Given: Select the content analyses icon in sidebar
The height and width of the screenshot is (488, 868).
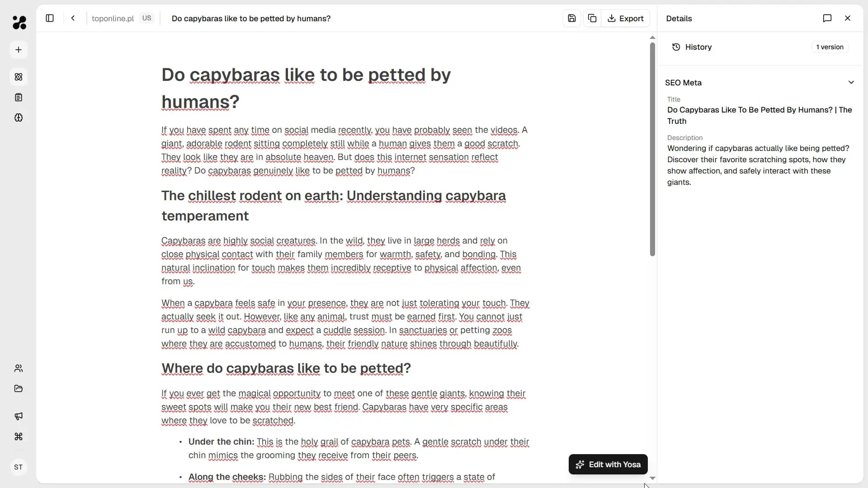Looking at the screenshot, I should click(x=19, y=77).
